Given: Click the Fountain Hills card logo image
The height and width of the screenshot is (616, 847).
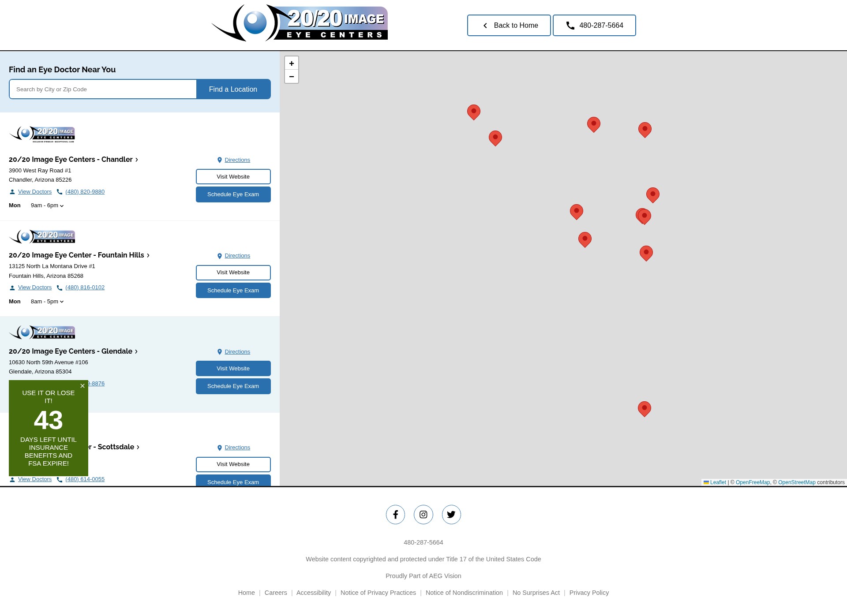Looking at the screenshot, I should 42,236.
